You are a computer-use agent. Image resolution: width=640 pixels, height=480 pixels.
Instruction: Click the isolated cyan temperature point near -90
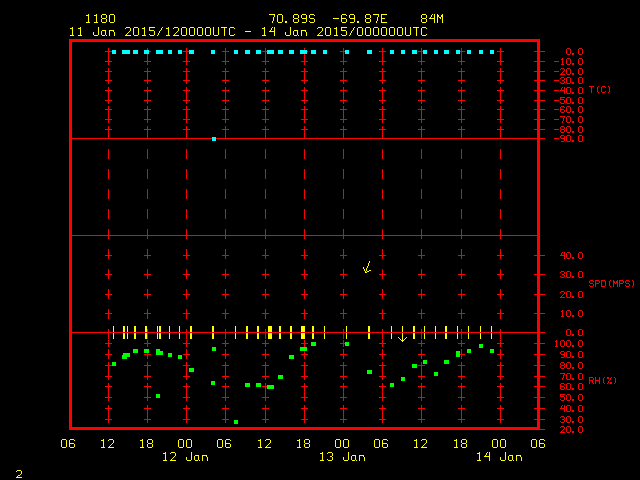coord(214,139)
